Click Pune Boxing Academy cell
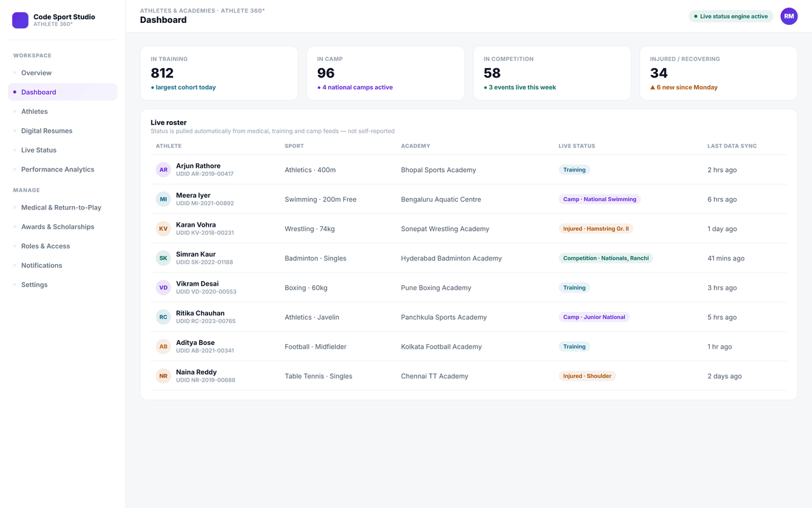This screenshot has width=812, height=508. [x=436, y=288]
